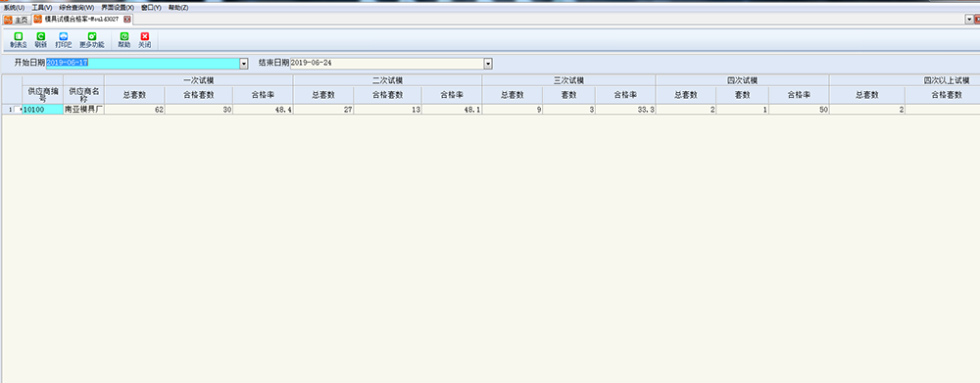Select supplier name cell 南亚模具厂
Image resolution: width=980 pixels, height=383 pixels.
(83, 110)
